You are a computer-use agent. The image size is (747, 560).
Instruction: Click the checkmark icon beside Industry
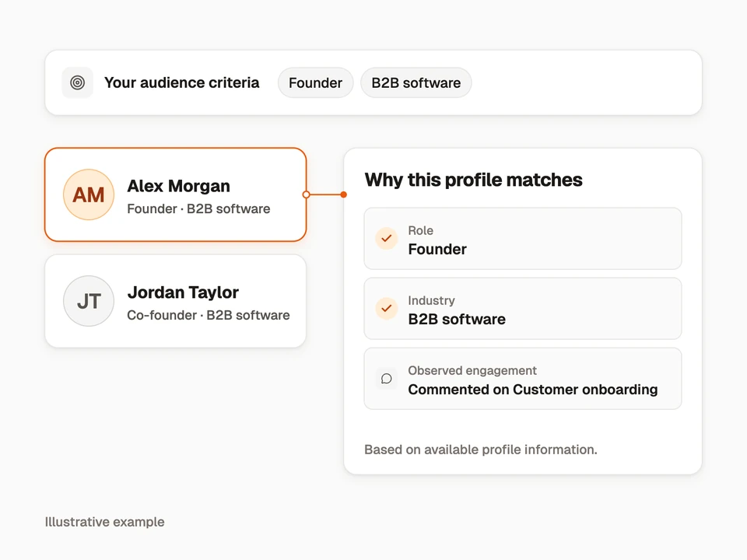click(x=387, y=308)
